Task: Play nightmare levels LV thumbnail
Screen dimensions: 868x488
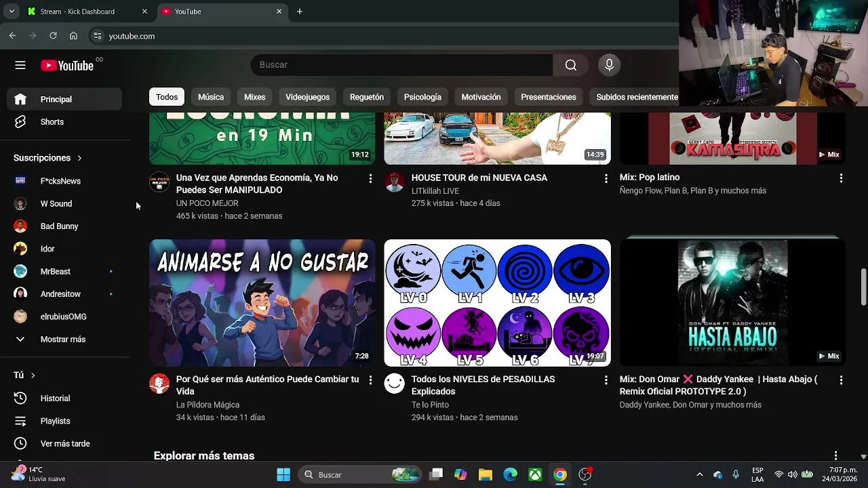Action: click(497, 303)
